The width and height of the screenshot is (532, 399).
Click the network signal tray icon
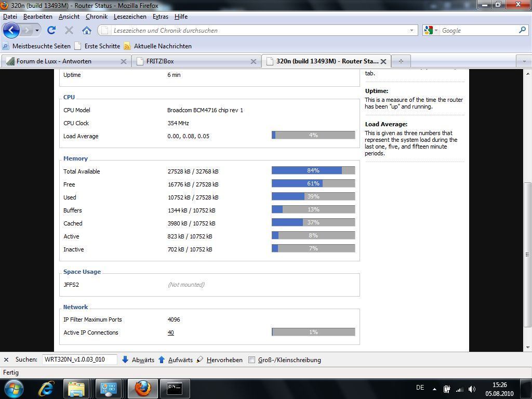tap(459, 389)
